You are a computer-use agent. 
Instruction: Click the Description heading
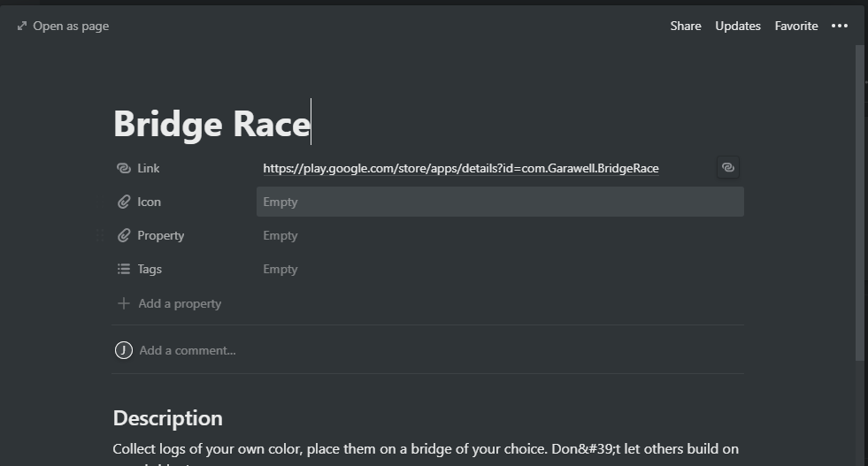(x=168, y=418)
